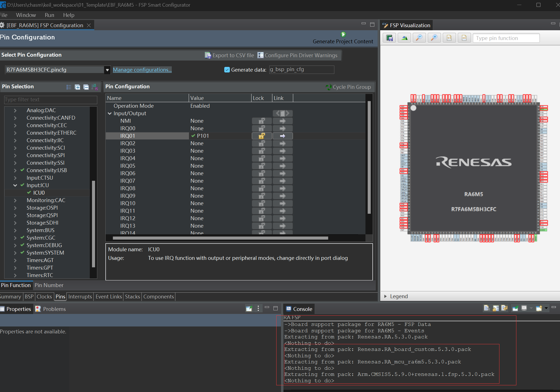Image resolution: width=560 pixels, height=392 pixels.
Task: Toggle the lock on the IRQ05 row
Action: [262, 166]
